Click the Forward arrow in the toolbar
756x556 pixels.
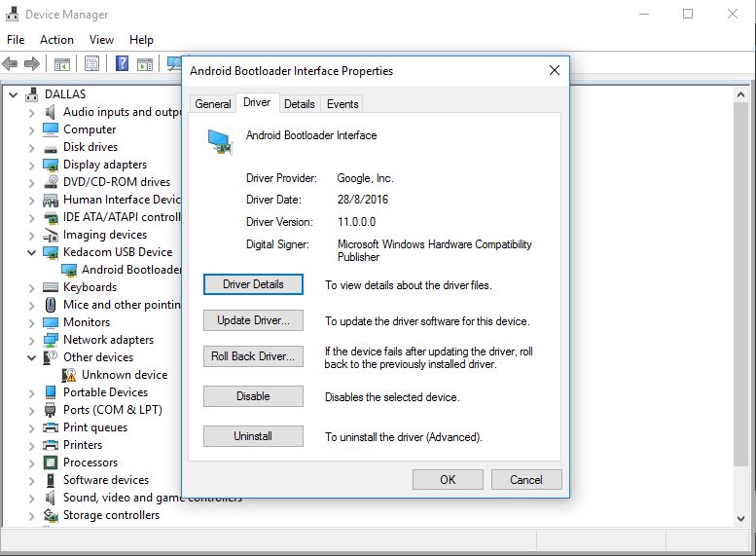32,64
